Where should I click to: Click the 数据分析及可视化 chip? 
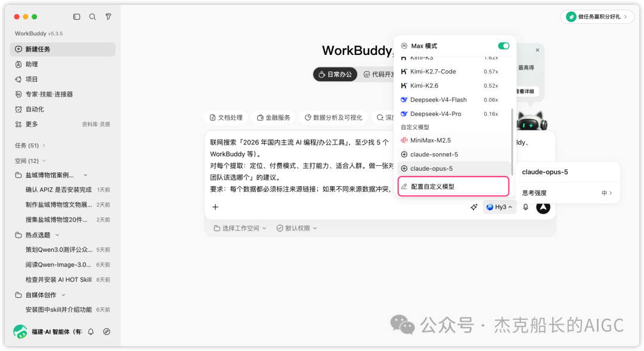333,118
